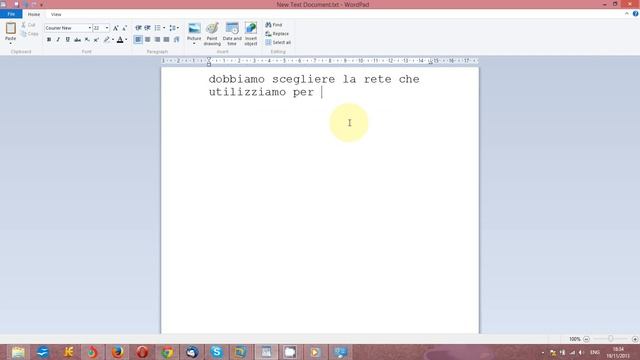Insert a Paint drawing

pyautogui.click(x=212, y=34)
